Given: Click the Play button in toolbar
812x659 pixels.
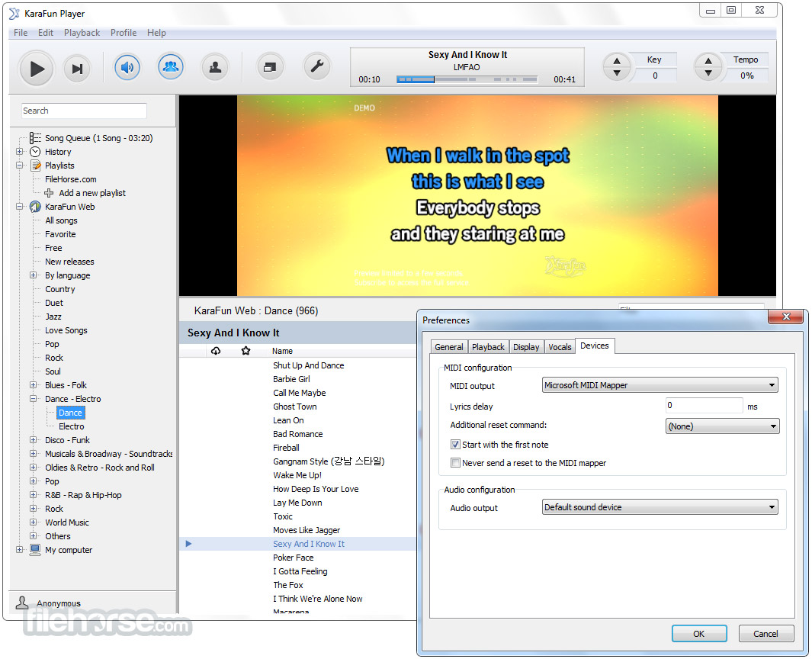Looking at the screenshot, I should point(37,69).
